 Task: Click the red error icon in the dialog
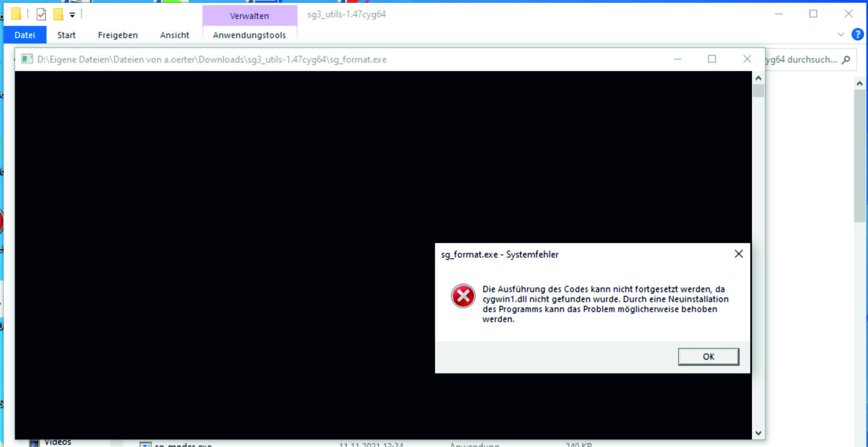pyautogui.click(x=463, y=296)
